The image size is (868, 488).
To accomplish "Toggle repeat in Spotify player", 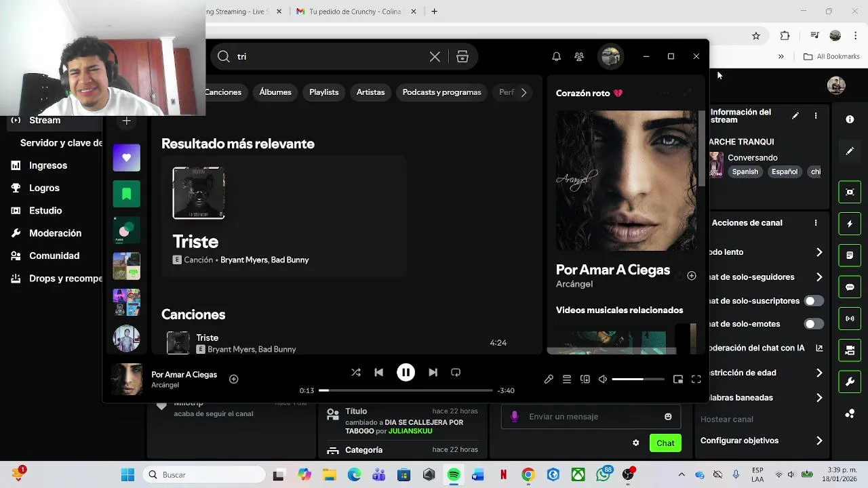I will click(x=456, y=372).
